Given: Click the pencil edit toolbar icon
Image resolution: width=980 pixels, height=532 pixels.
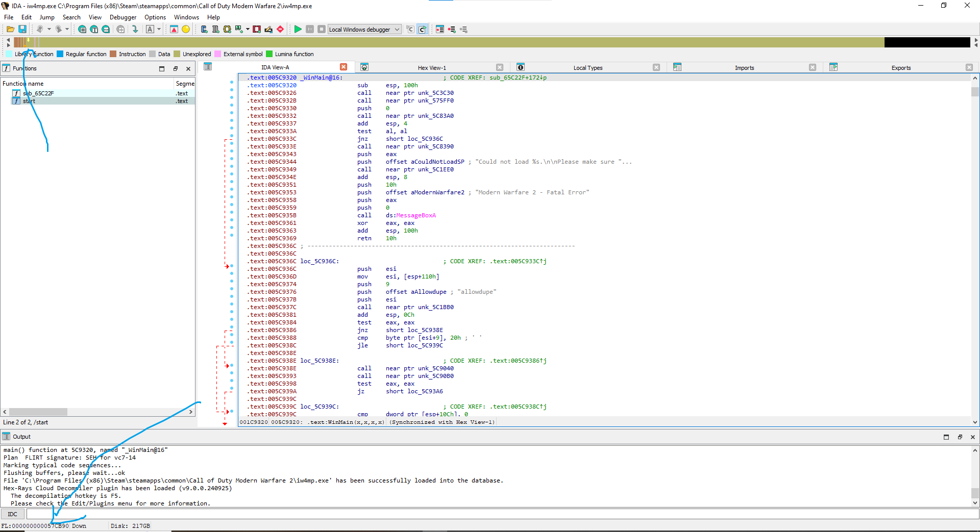Looking at the screenshot, I should (268, 29).
